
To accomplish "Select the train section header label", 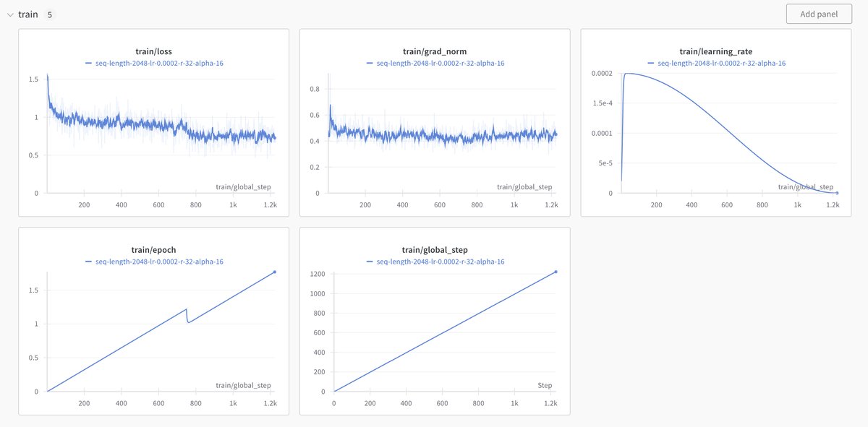I will coord(28,14).
